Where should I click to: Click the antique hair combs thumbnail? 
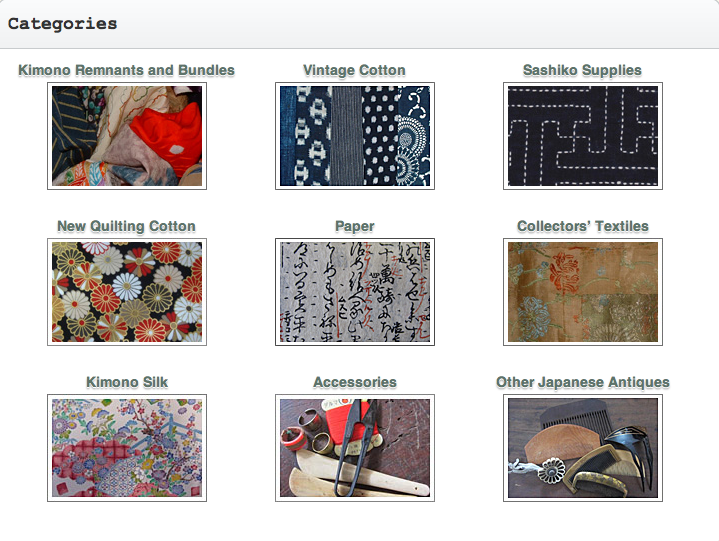click(583, 447)
